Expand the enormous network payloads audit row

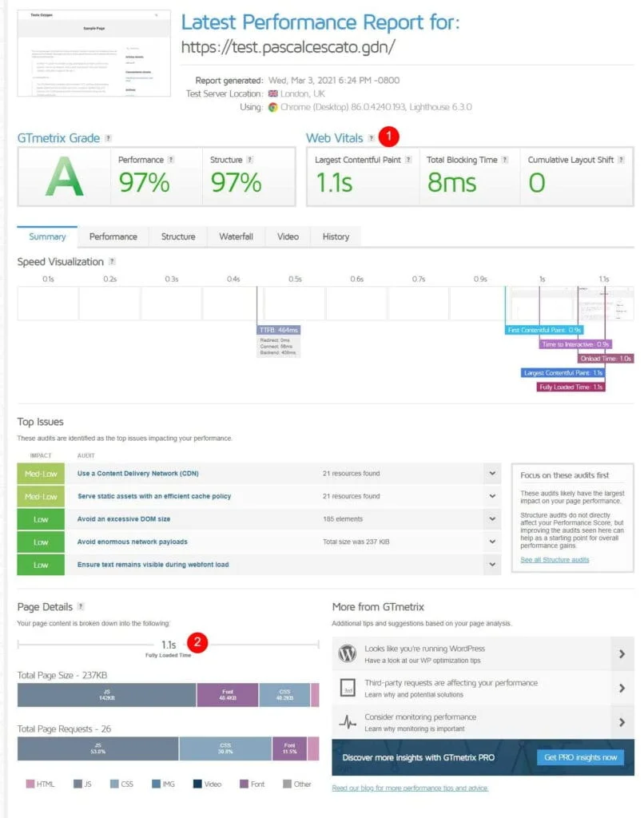click(x=490, y=542)
